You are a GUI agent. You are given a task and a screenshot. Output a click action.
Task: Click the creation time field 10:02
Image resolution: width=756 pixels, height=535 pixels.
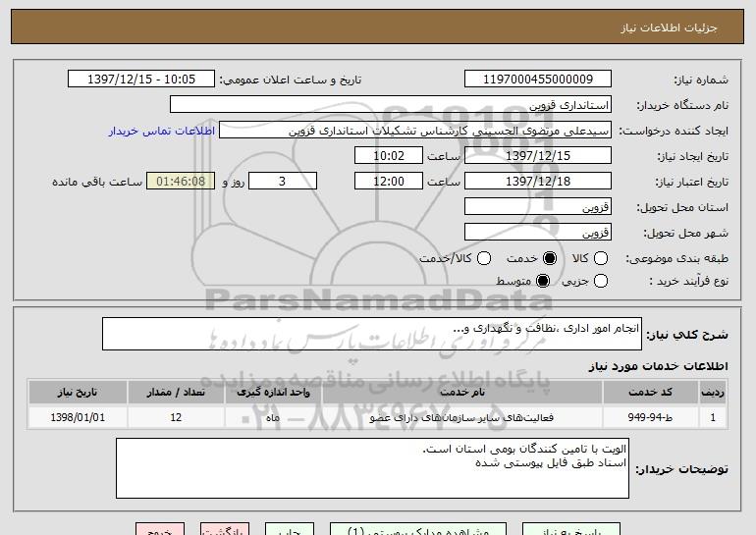point(389,156)
